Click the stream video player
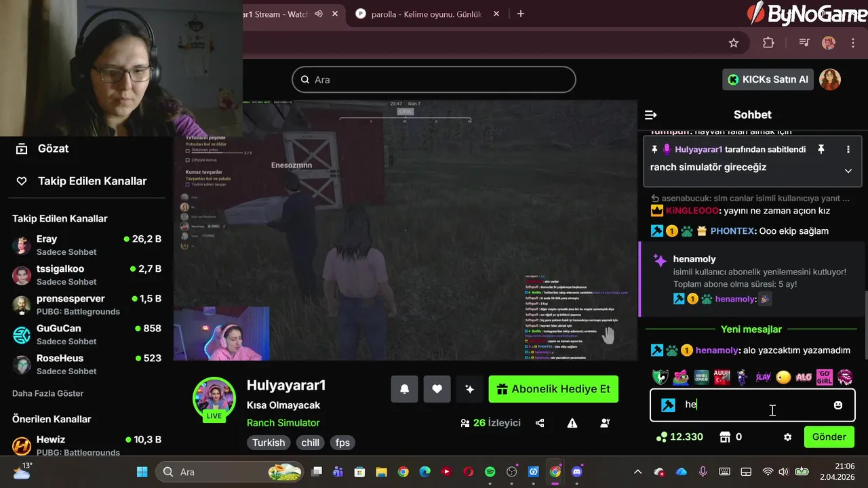This screenshot has height=488, width=868. [406, 230]
